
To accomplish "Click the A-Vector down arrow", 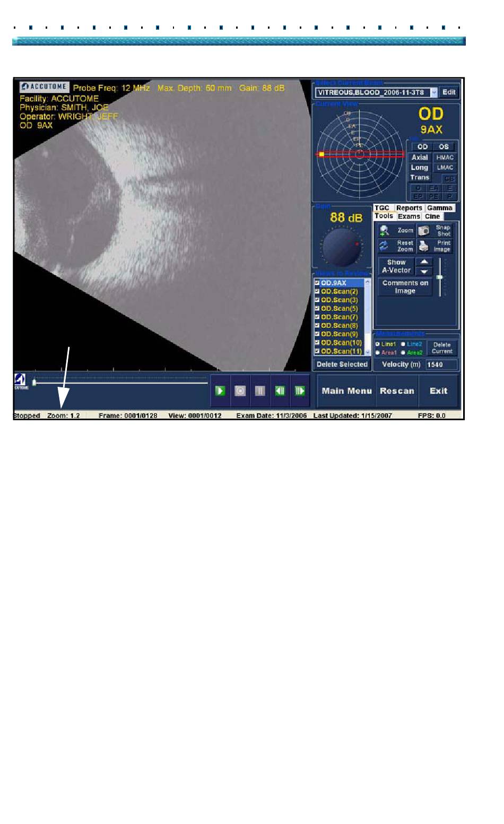I will pyautogui.click(x=424, y=271).
